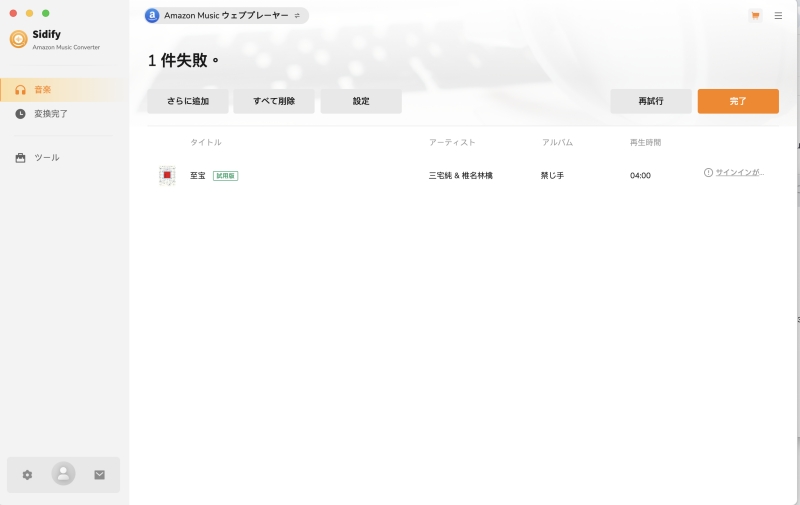
Task: Click the Sidify logo icon
Action: [18, 39]
